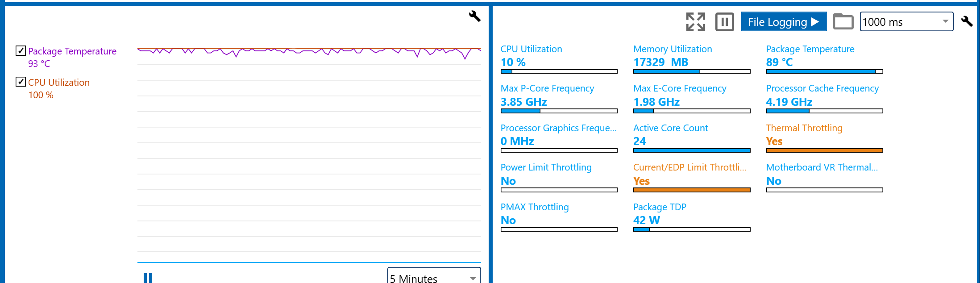The height and width of the screenshot is (283, 980).
Task: Start File Logging
Action: 784,22
